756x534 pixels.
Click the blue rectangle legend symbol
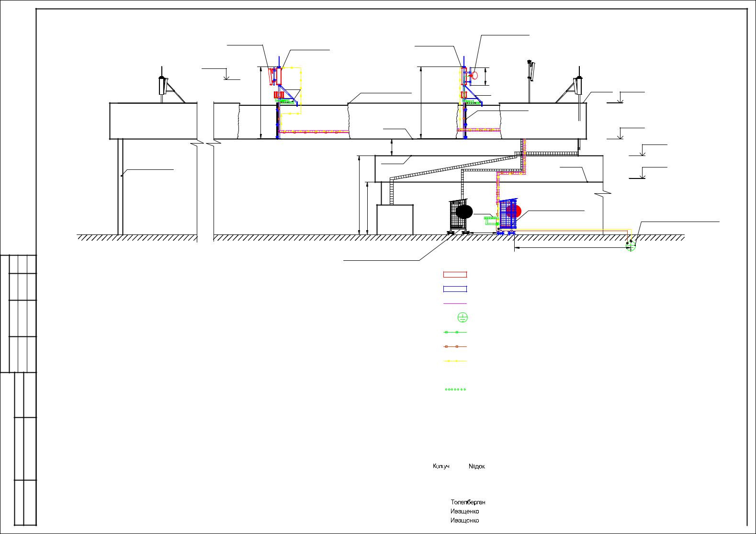455,289
